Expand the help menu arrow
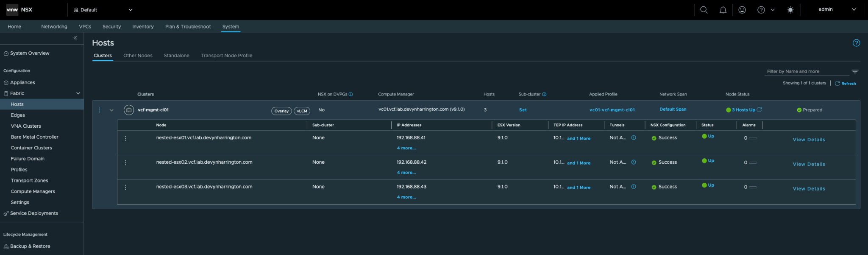Image resolution: width=868 pixels, height=255 pixels. pos(773,10)
